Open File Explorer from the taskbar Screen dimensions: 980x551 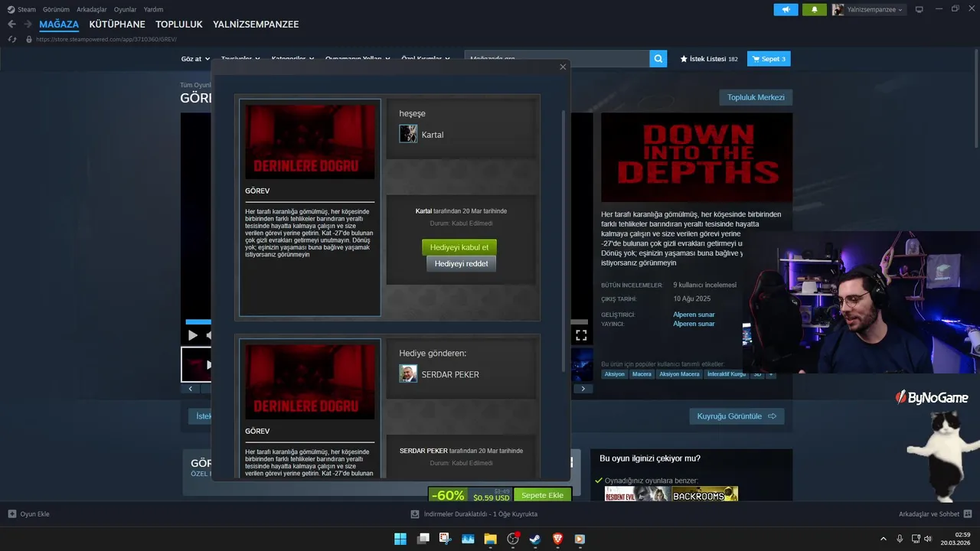click(490, 539)
